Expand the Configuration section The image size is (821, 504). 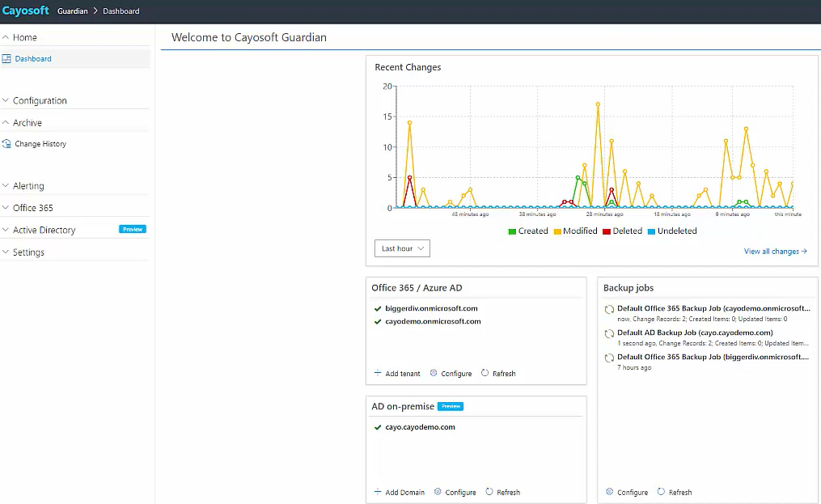[76, 100]
